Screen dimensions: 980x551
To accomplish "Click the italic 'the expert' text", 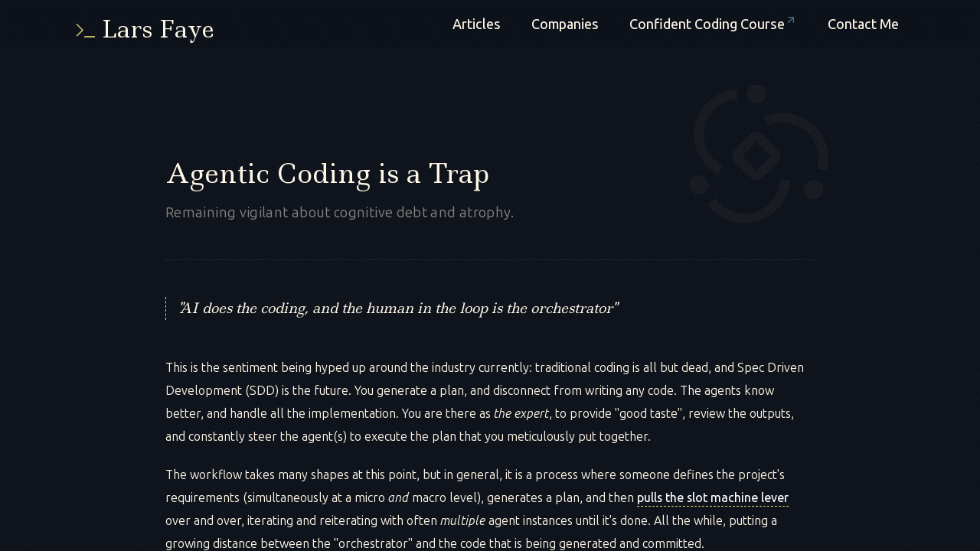I will [521, 413].
